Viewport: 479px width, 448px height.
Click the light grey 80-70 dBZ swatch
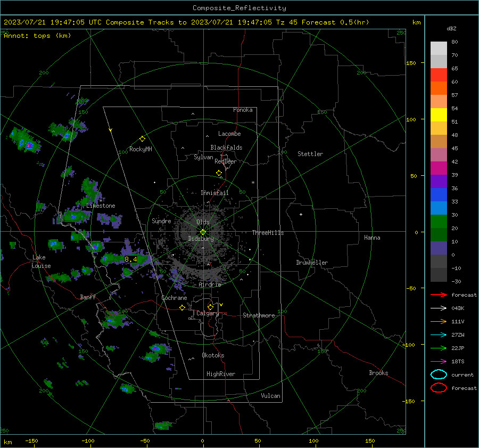pos(439,48)
